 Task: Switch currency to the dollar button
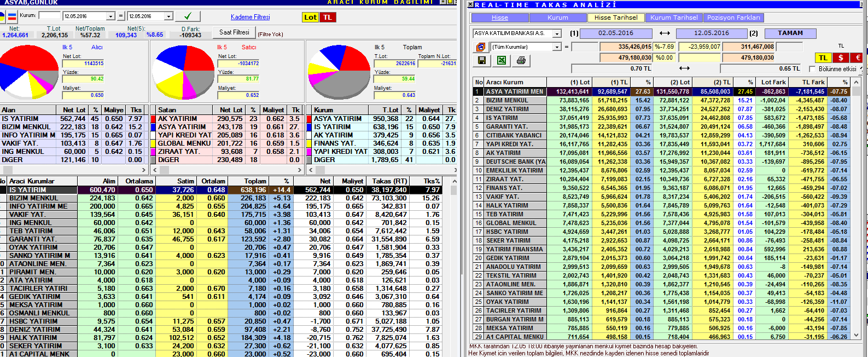(841, 57)
